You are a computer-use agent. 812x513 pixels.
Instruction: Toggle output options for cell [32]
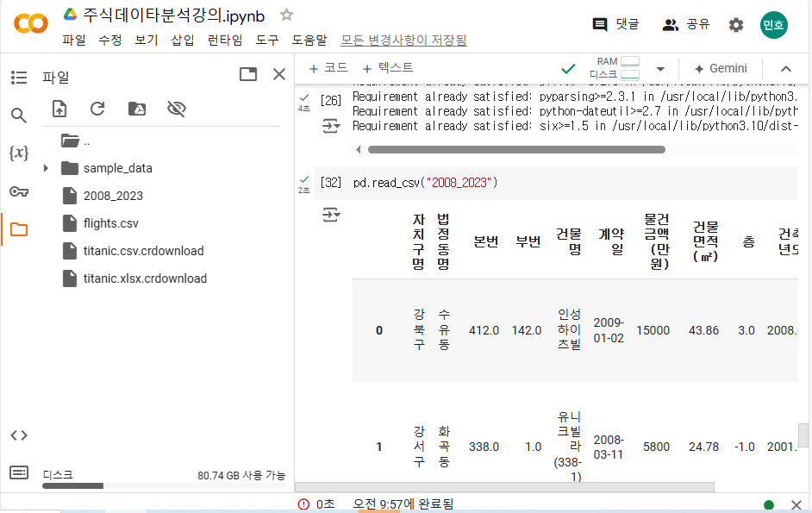[331, 215]
